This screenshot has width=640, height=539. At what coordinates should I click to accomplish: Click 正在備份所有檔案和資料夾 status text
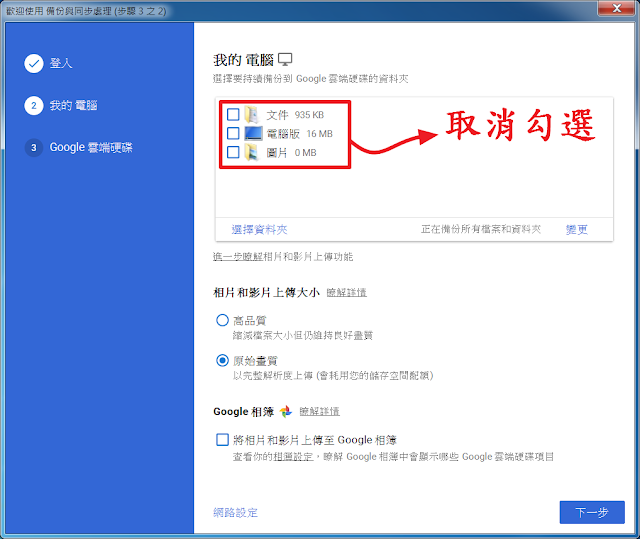(x=481, y=229)
